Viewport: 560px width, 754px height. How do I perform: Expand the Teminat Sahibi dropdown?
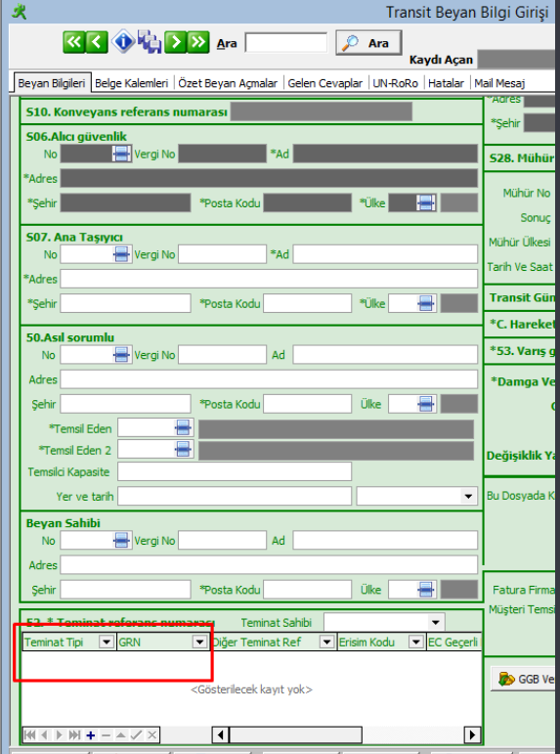[436, 622]
